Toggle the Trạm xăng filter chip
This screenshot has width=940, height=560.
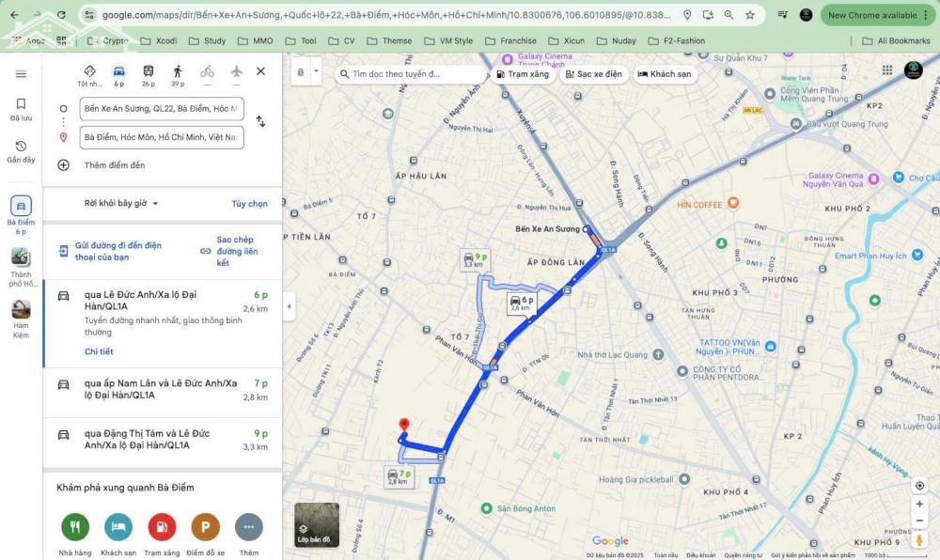523,74
